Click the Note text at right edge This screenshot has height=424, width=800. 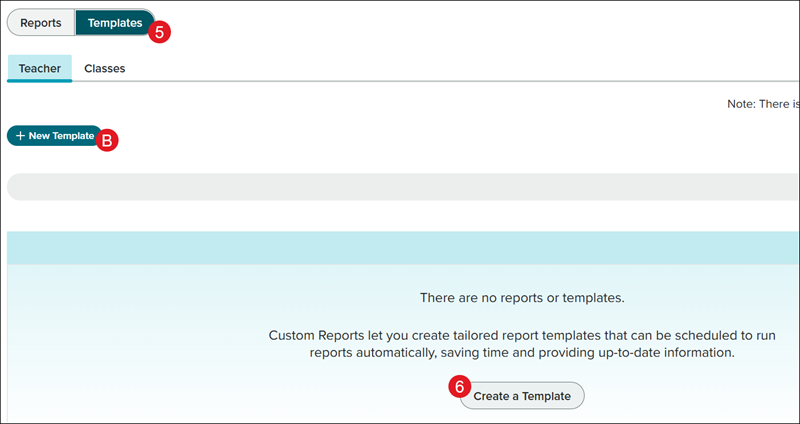(762, 103)
